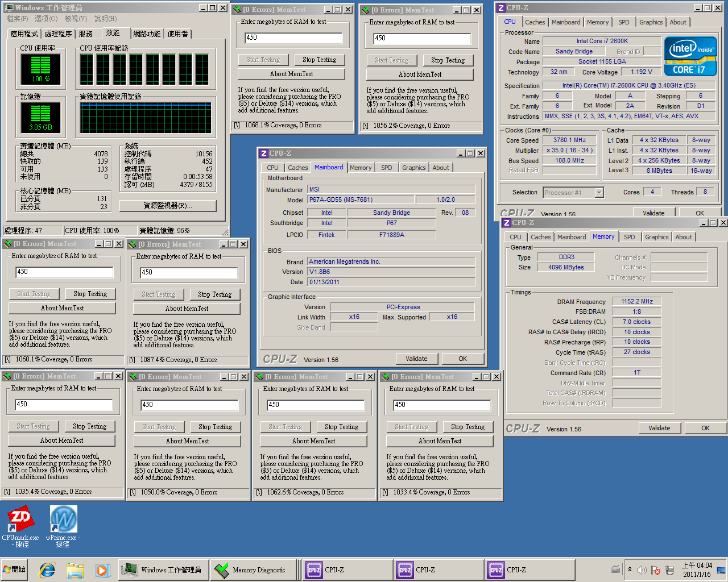Click the network status tray icon
728x582 pixels.
(669, 569)
